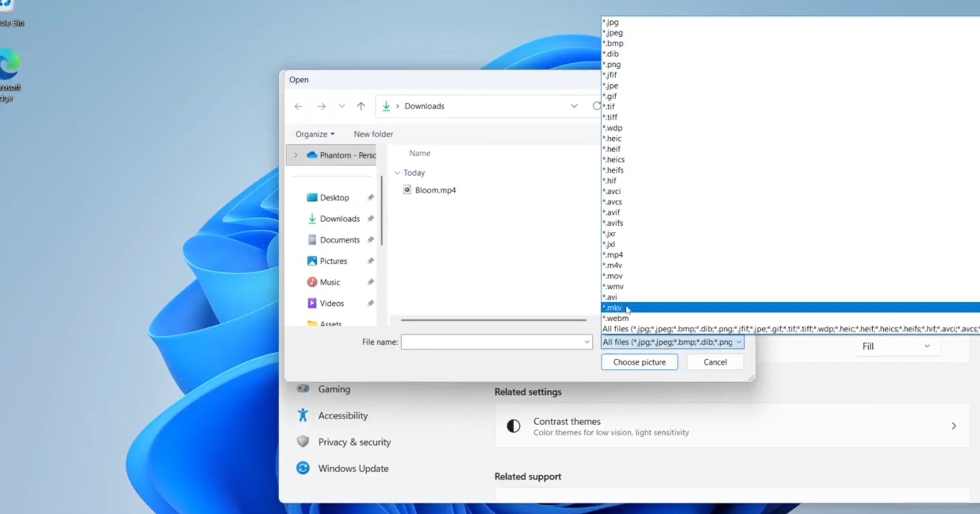Unpin Documents using its pin icon
The height and width of the screenshot is (514, 980).
pyautogui.click(x=370, y=240)
